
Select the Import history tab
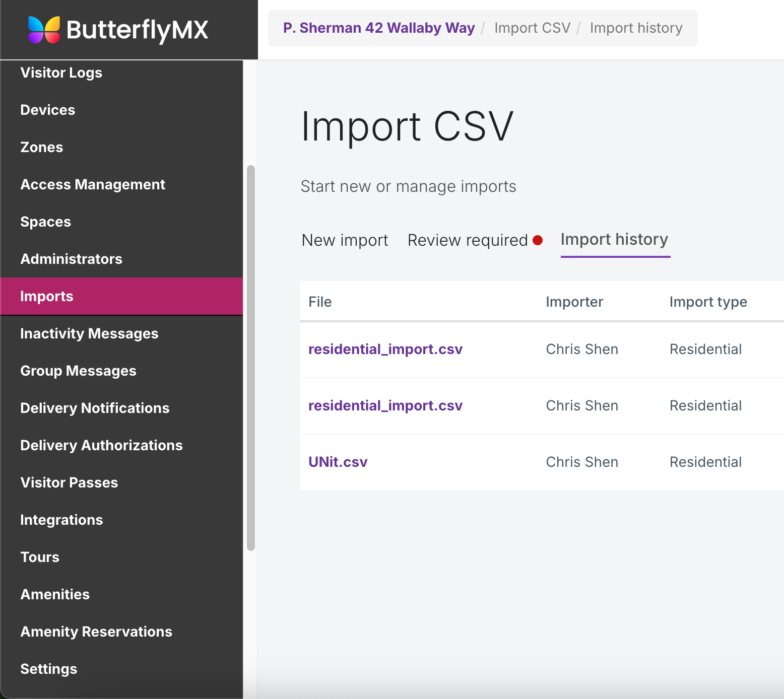pos(614,240)
